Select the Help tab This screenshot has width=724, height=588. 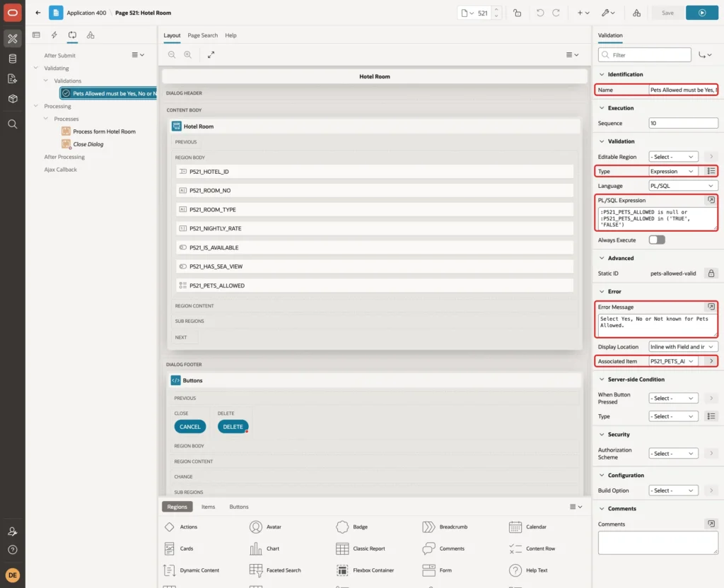tap(230, 35)
